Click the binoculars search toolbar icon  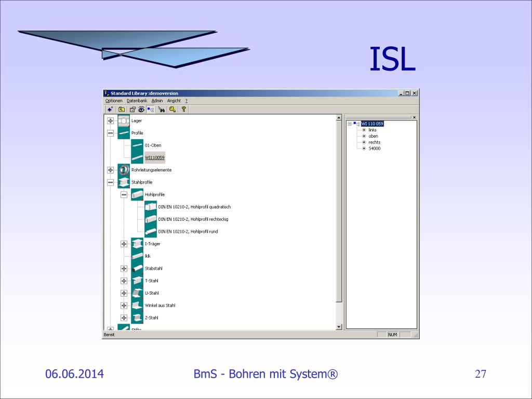pos(162,109)
